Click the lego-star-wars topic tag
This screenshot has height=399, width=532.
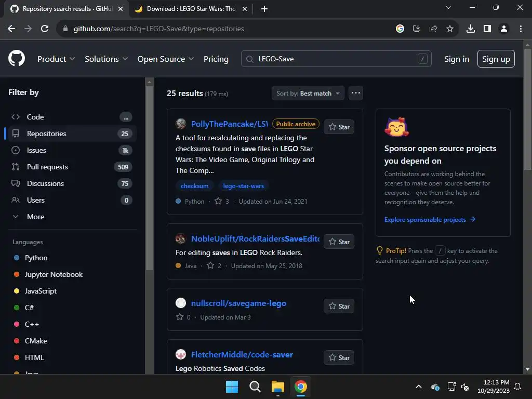243,186
